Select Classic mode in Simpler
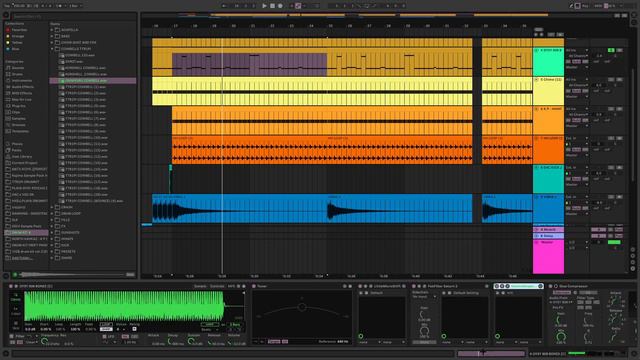This screenshot has width=640, height=360. click(16, 297)
